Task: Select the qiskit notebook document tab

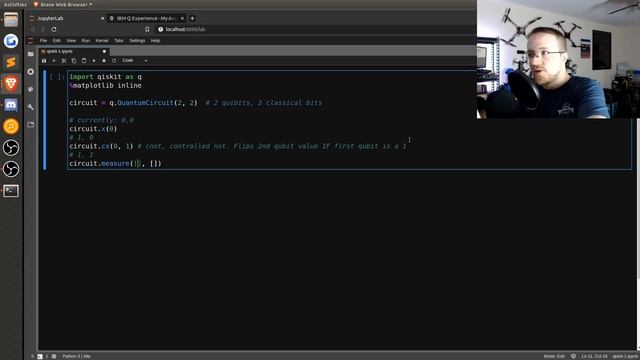Action: coord(74,51)
